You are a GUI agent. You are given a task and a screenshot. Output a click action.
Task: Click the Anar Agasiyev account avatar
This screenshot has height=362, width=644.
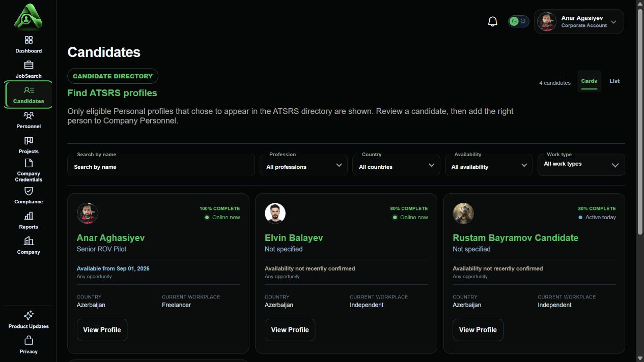pos(547,22)
